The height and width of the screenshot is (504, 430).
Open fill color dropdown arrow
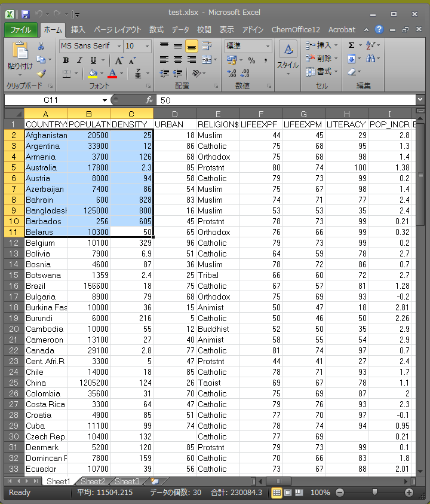[x=102, y=74]
